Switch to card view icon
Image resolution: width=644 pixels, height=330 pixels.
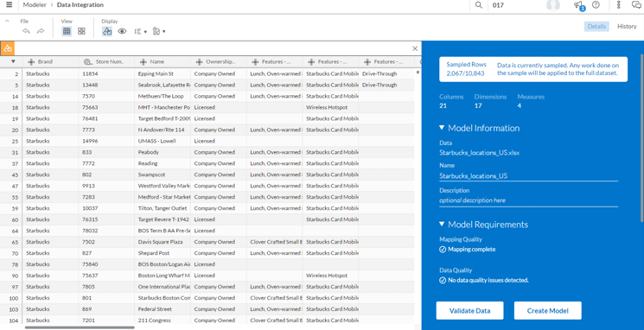pyautogui.click(x=81, y=31)
